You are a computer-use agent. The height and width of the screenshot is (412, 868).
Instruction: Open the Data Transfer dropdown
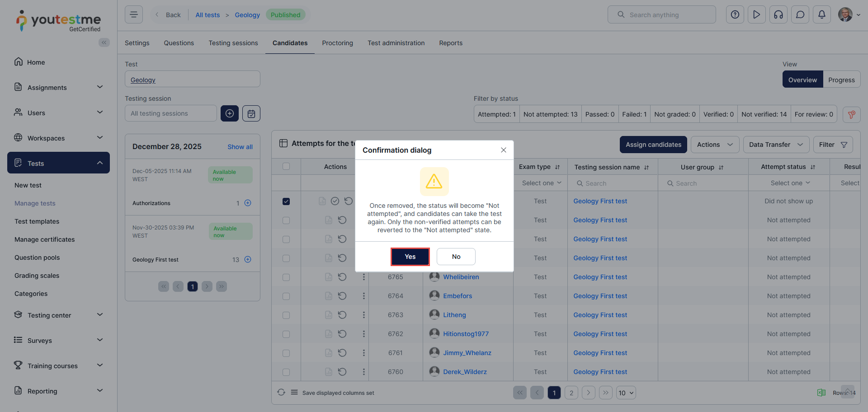[775, 145]
